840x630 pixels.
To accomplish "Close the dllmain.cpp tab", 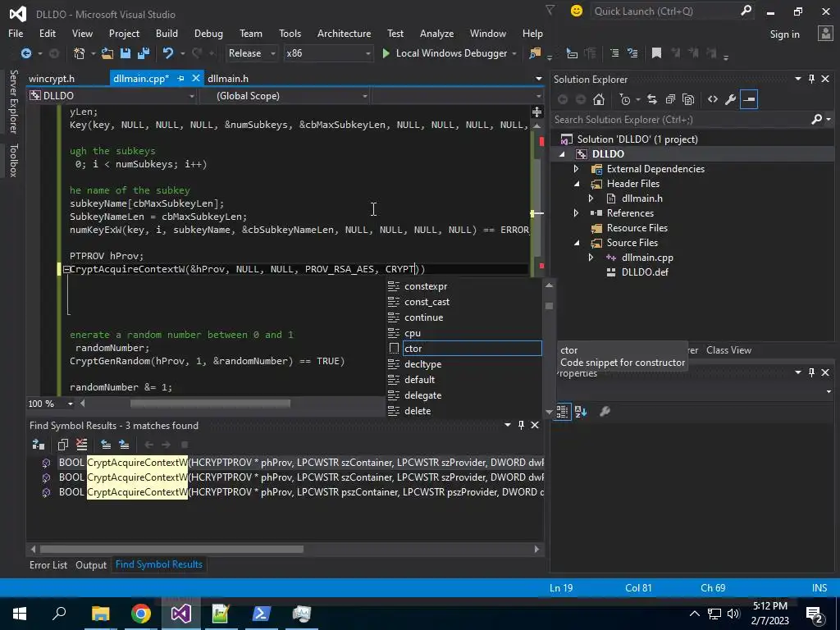I will (195, 78).
